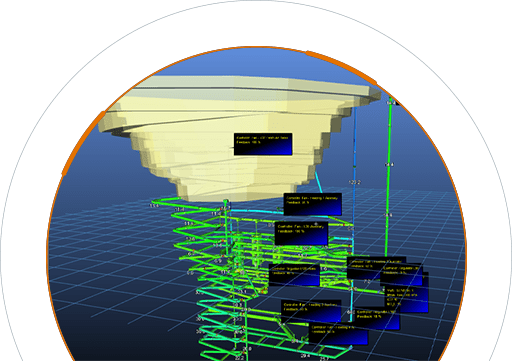The width and height of the screenshot is (512, 361).
Task: Click the bottommost Controller Fan heading label
Action: 338,333
